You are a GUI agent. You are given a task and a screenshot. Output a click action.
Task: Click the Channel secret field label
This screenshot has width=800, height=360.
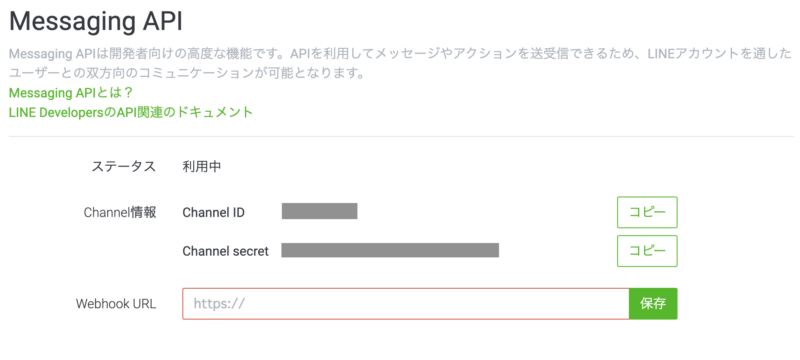click(x=226, y=251)
